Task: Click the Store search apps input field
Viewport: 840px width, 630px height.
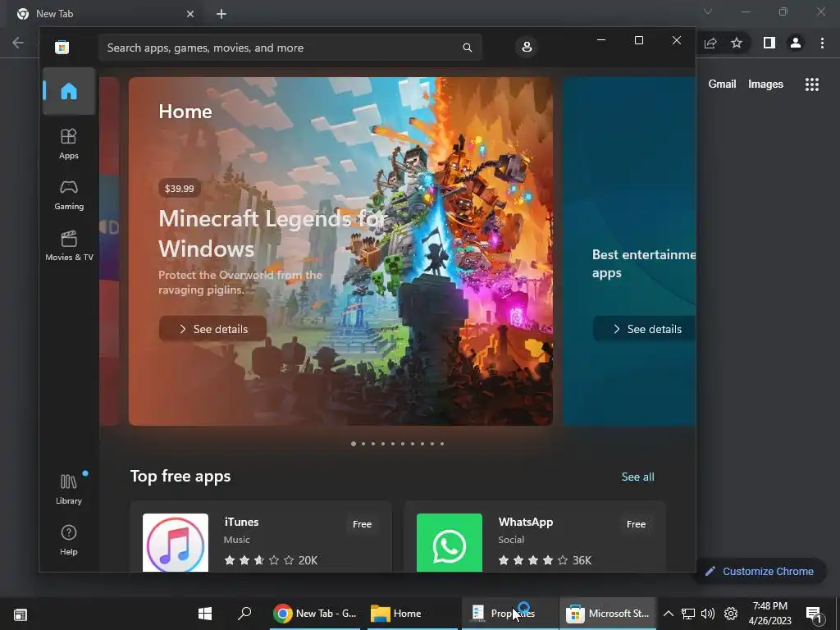Action: [290, 48]
